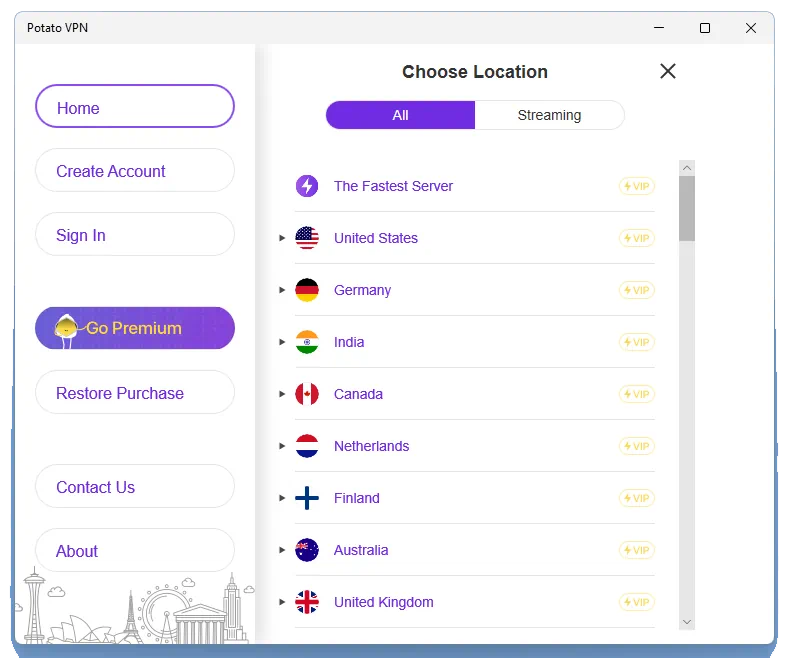This screenshot has height=658, width=790.
Task: Expand the United Kingdom server list
Action: (282, 602)
